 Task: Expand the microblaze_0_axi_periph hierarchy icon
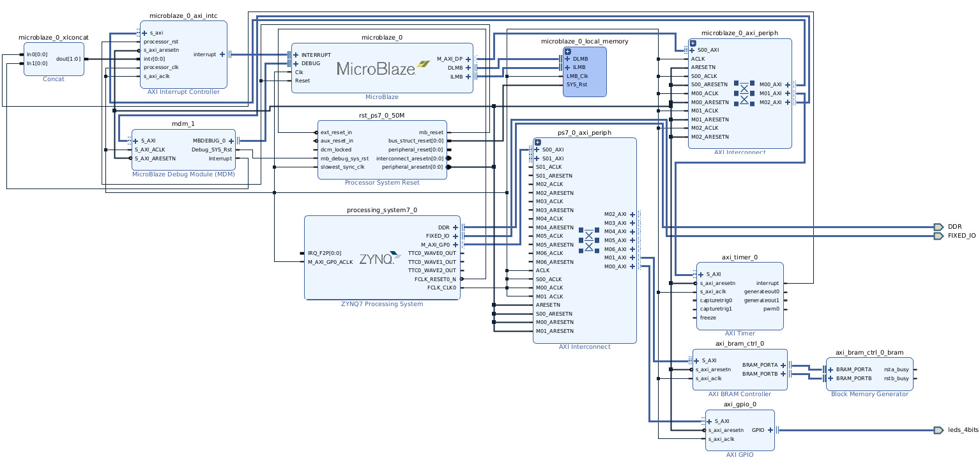(693, 42)
